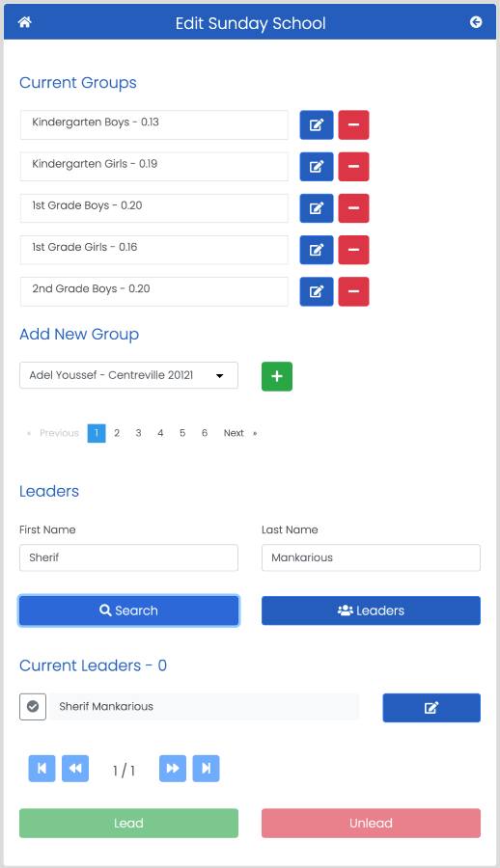Remove the 1st Grade Girls group
Viewport: 500px width, 868px height.
(353, 250)
